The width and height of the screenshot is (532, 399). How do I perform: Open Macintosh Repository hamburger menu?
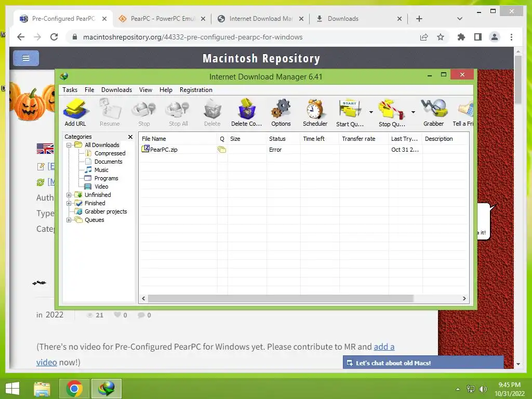coord(26,58)
